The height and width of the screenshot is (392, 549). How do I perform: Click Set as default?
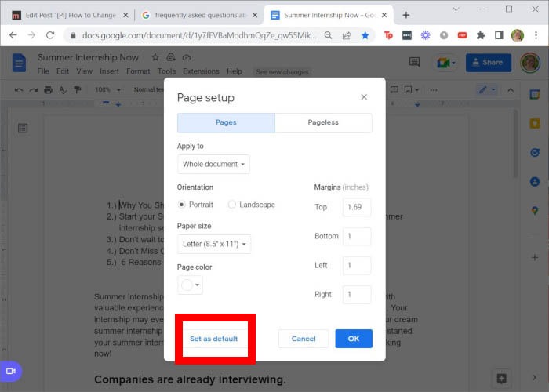click(214, 339)
